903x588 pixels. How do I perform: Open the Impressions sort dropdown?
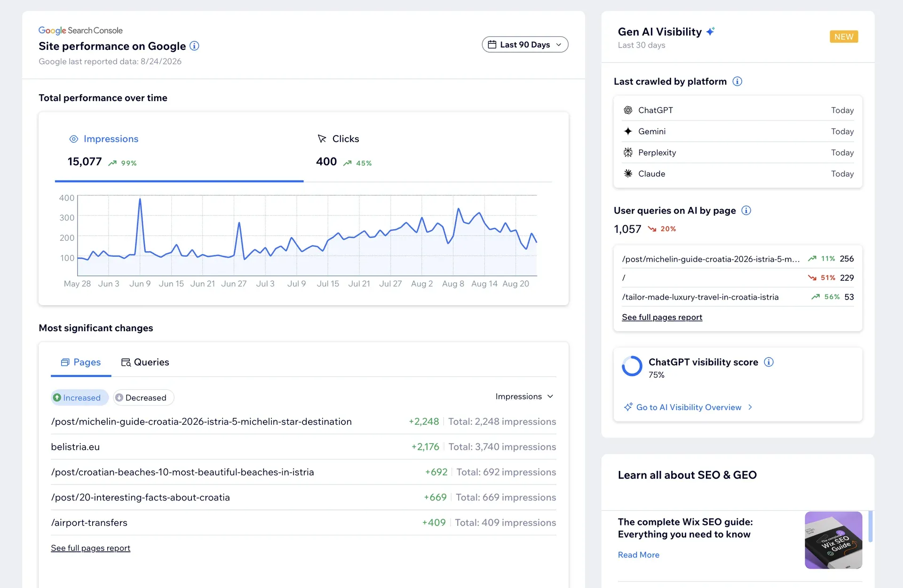point(524,397)
